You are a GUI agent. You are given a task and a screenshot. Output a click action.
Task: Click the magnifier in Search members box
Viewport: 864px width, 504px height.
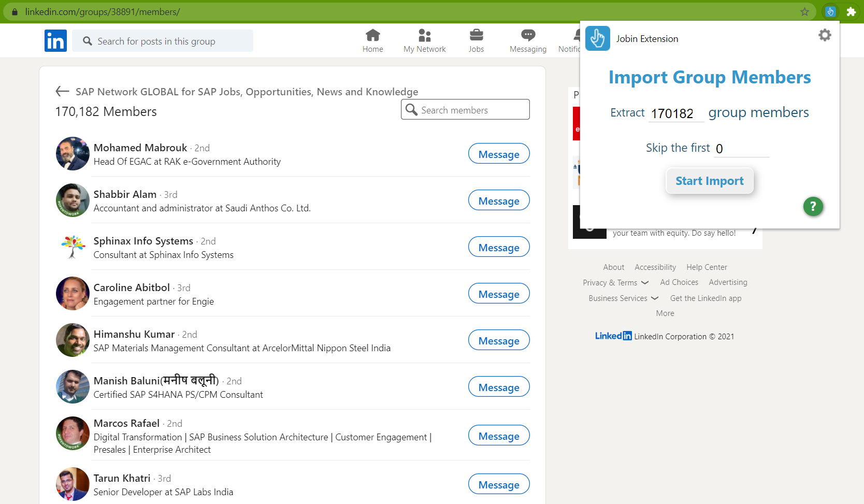411,109
